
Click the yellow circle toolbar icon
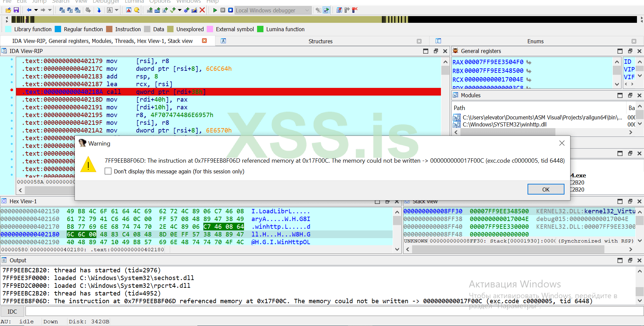pyautogui.click(x=137, y=10)
